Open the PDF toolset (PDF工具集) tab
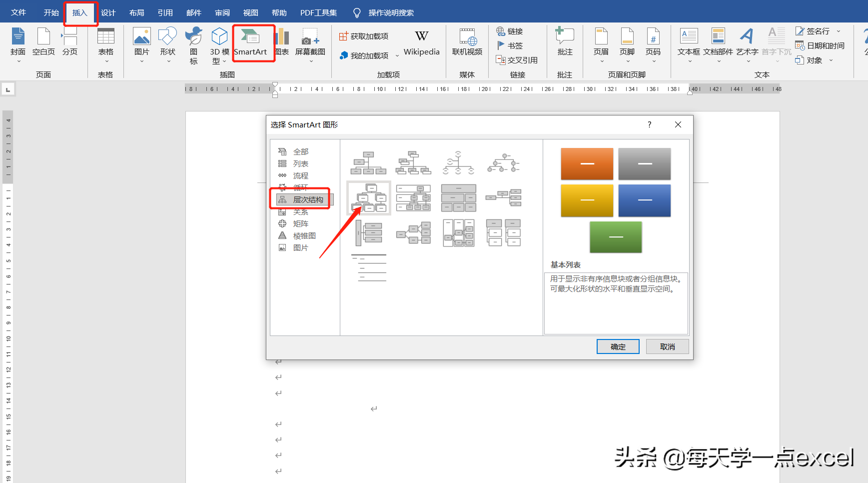The image size is (868, 483). click(318, 12)
